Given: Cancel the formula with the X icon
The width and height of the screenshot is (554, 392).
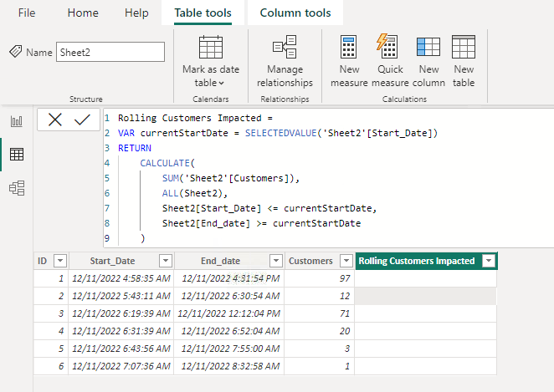Looking at the screenshot, I should point(55,120).
